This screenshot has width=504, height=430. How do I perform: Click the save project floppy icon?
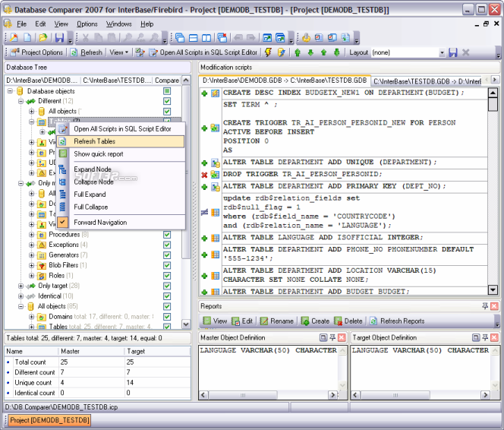59,38
